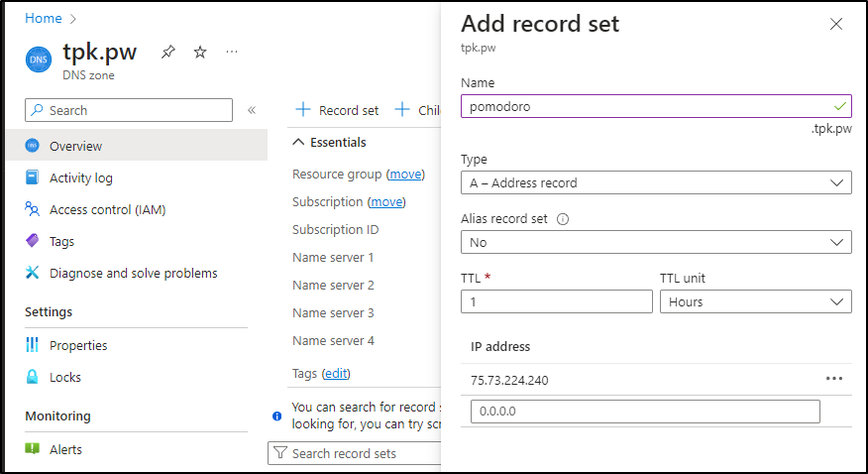Viewport: 868px width, 474px height.
Task: Click the Name field containing pomodoro
Action: click(x=656, y=106)
